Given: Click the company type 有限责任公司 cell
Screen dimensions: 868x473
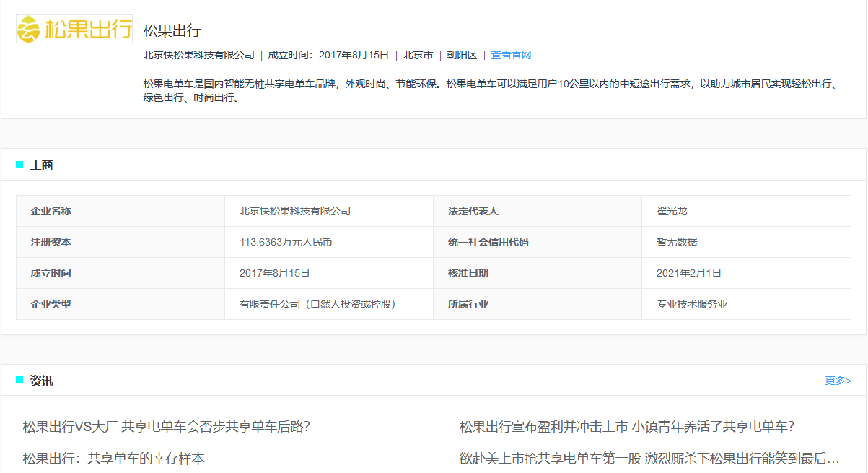Looking at the screenshot, I should point(317,304).
